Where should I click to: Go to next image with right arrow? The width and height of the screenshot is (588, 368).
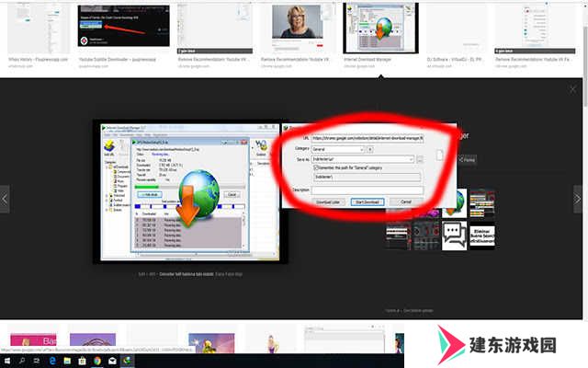pyautogui.click(x=578, y=199)
